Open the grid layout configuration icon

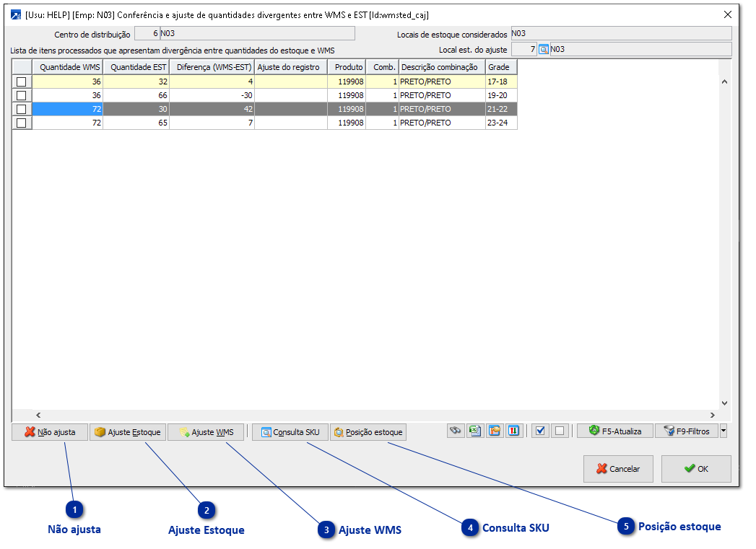click(494, 431)
